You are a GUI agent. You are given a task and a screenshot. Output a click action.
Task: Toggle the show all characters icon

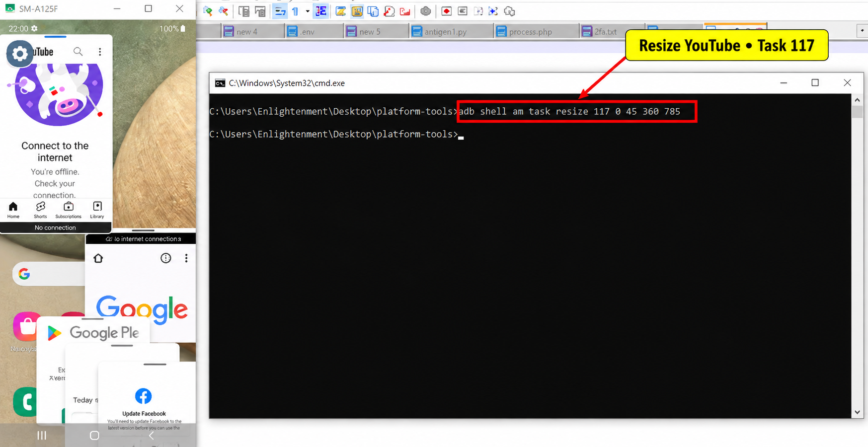pyautogui.click(x=296, y=11)
